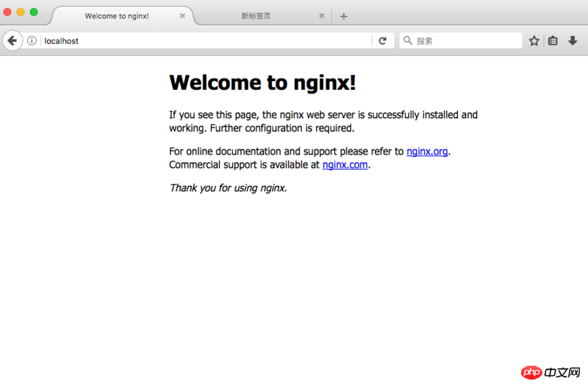Click the red close window button
The width and height of the screenshot is (588, 387).
[7, 12]
